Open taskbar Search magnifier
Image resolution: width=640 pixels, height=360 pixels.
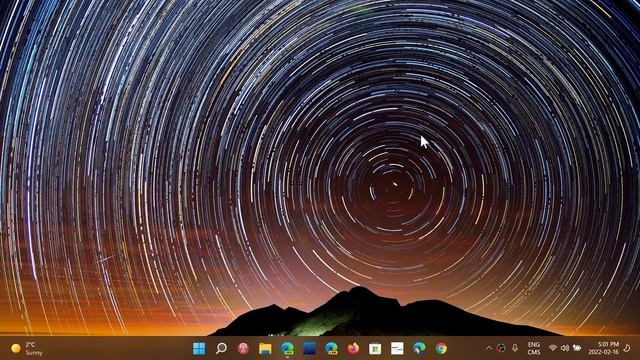[221, 348]
